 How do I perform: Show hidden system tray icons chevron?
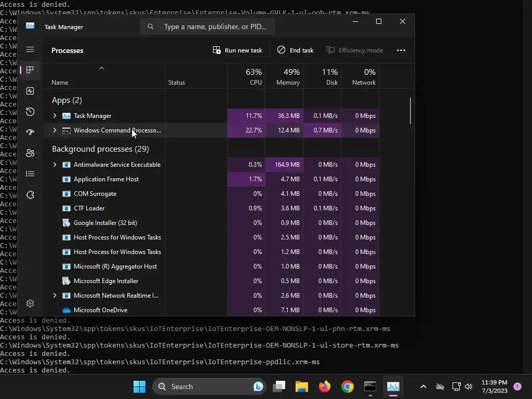(x=423, y=387)
